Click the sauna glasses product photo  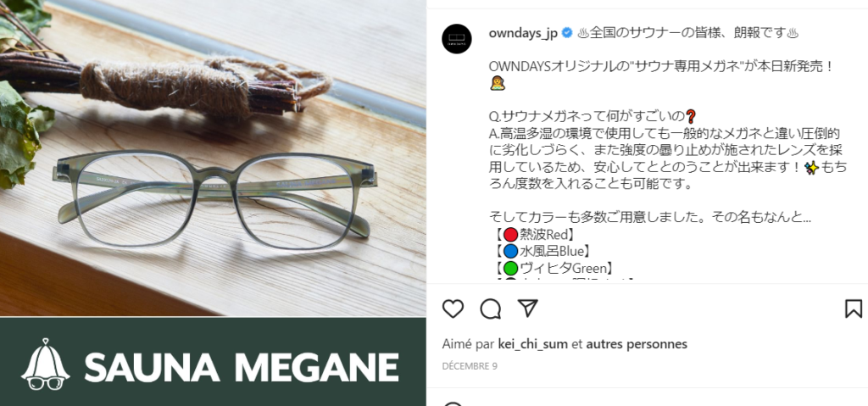point(213,159)
